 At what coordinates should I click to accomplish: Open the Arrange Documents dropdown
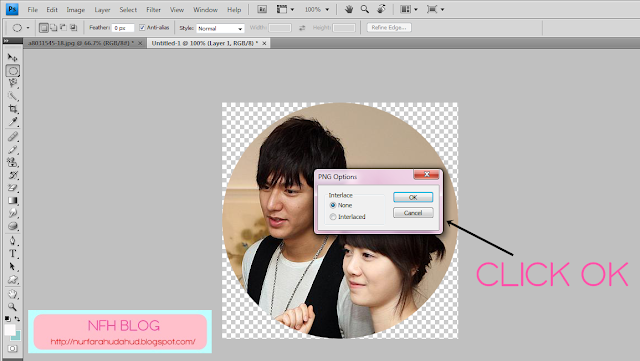pos(409,9)
